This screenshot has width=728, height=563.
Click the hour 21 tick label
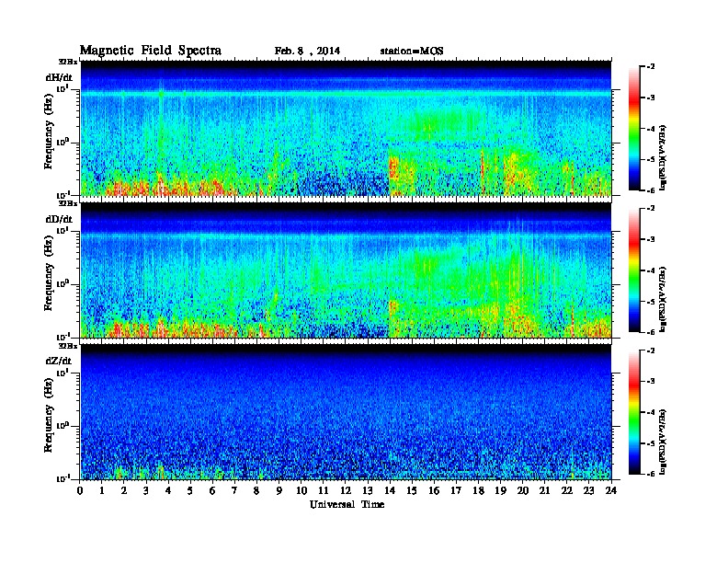point(544,490)
